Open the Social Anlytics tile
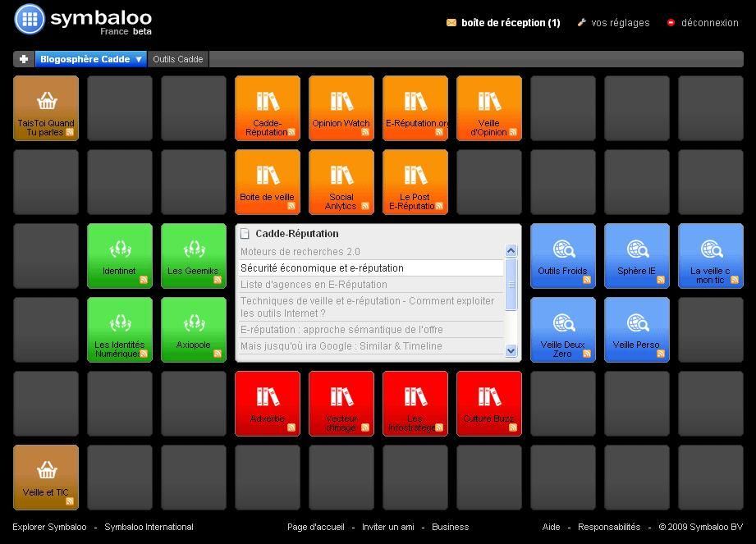This screenshot has height=544, width=756. tap(341, 181)
